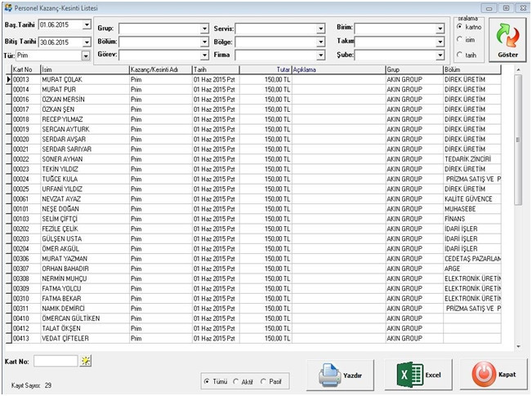Open the Tür dropdown showing Prim
The image size is (532, 396).
[87, 56]
